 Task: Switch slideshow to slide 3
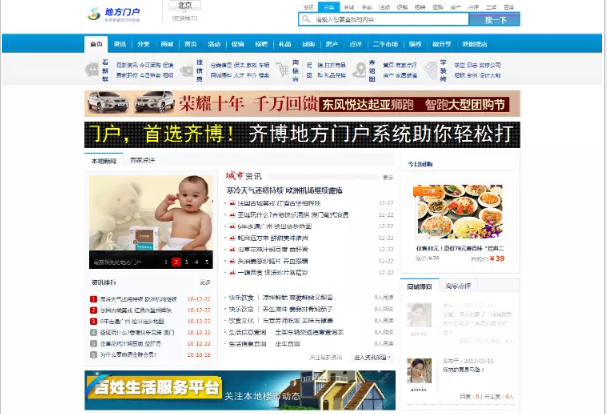(x=187, y=262)
